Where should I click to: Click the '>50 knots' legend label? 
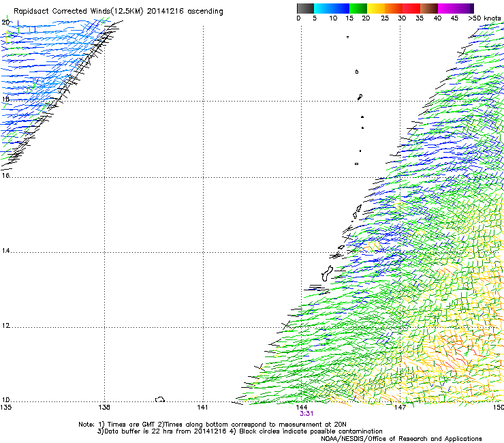484,18
